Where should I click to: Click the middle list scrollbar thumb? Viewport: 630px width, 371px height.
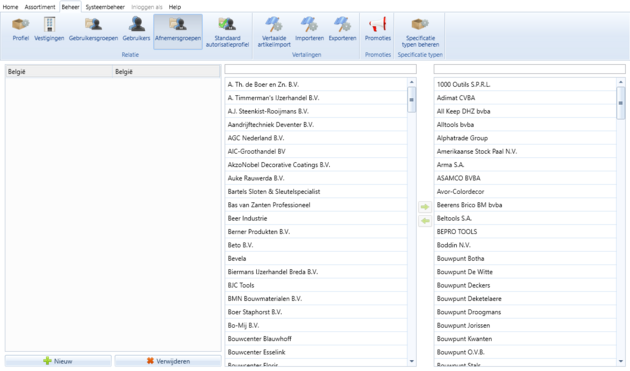(x=411, y=100)
